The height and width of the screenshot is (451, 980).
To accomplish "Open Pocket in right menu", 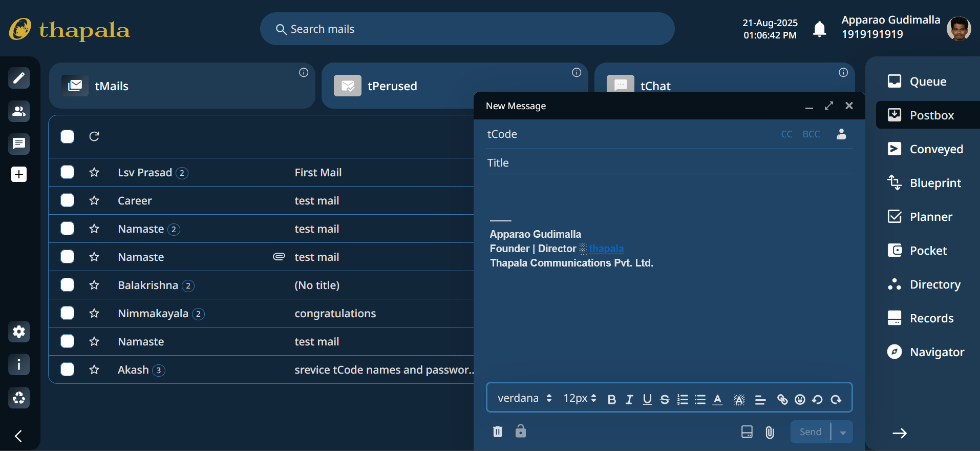I will 927,250.
